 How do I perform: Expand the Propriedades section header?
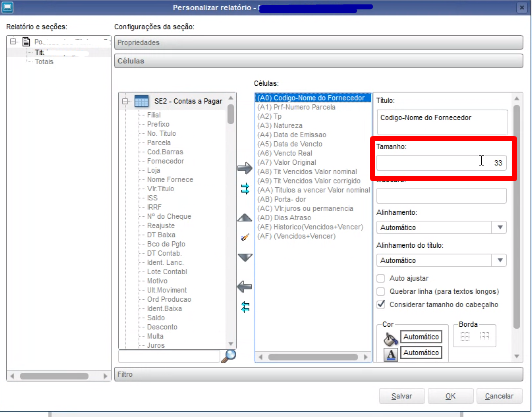319,42
